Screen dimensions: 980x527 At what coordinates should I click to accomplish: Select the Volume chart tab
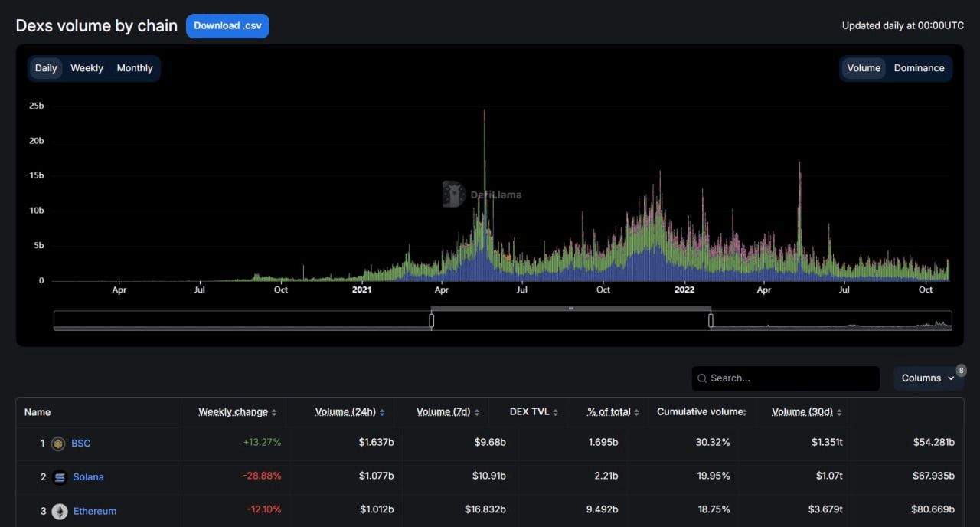click(x=864, y=68)
